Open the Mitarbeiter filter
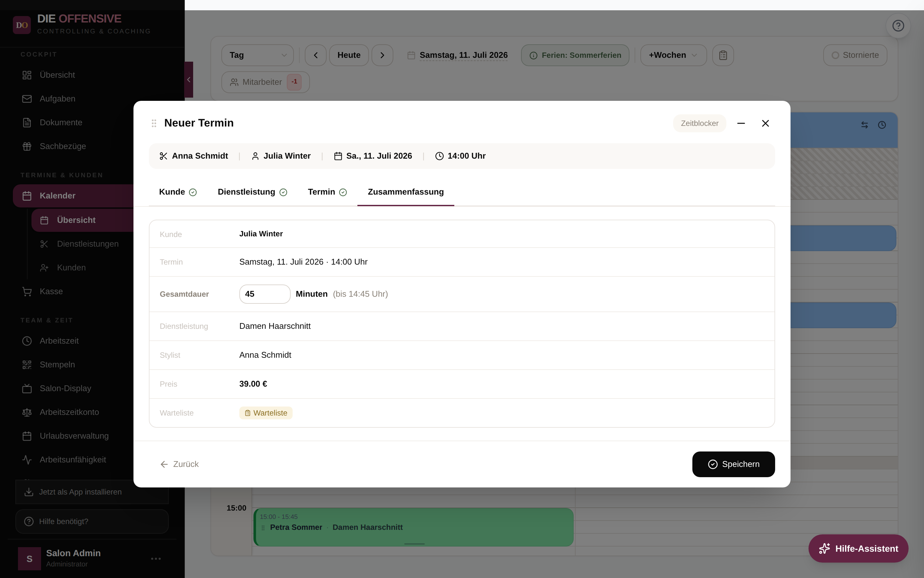The image size is (924, 578). pos(265,82)
